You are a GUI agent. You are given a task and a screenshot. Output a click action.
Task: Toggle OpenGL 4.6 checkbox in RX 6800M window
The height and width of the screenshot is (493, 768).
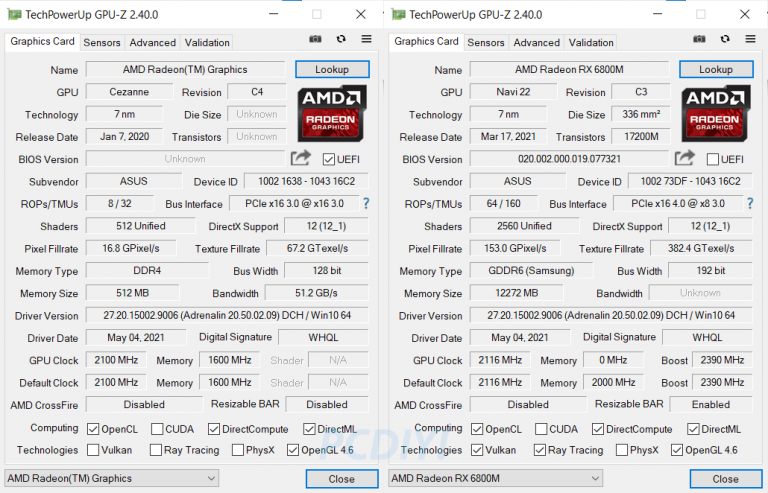point(677,450)
